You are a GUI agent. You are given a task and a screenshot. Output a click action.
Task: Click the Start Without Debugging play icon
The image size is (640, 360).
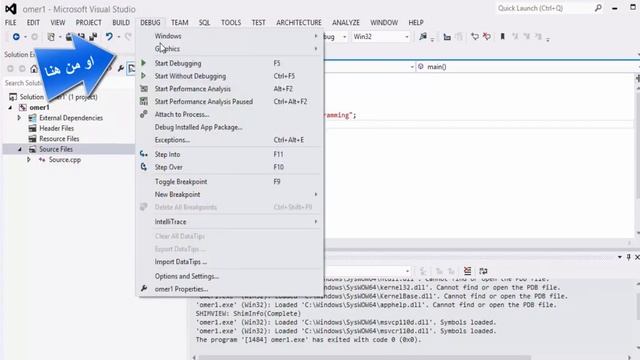143,76
